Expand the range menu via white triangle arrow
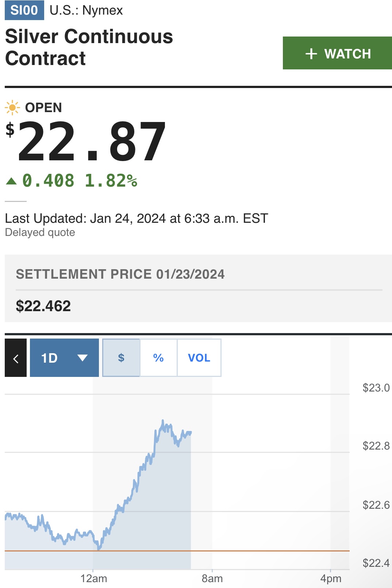This screenshot has height=588, width=392. point(82,358)
